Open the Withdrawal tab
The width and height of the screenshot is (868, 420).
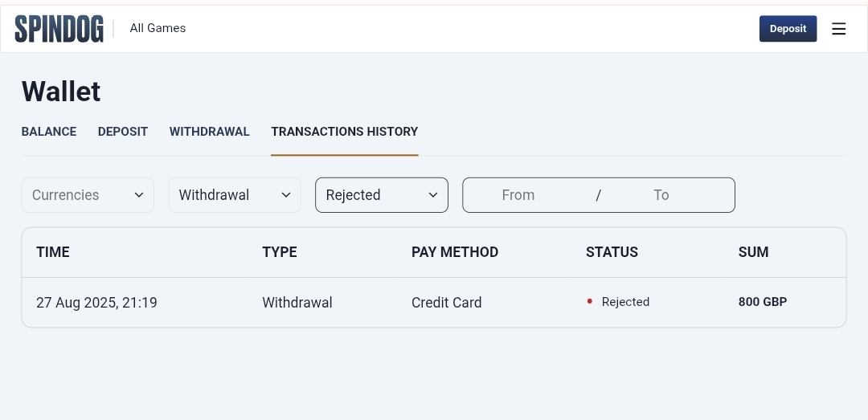209,132
